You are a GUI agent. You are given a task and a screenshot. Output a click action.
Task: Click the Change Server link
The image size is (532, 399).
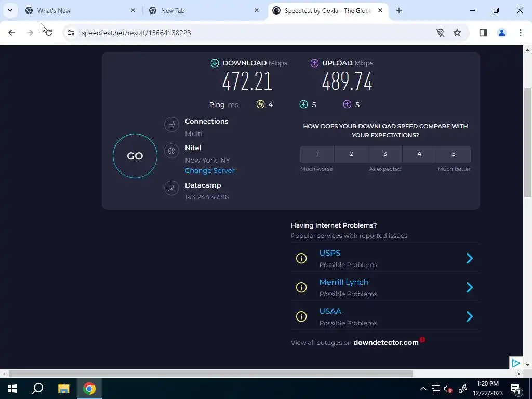click(x=210, y=170)
